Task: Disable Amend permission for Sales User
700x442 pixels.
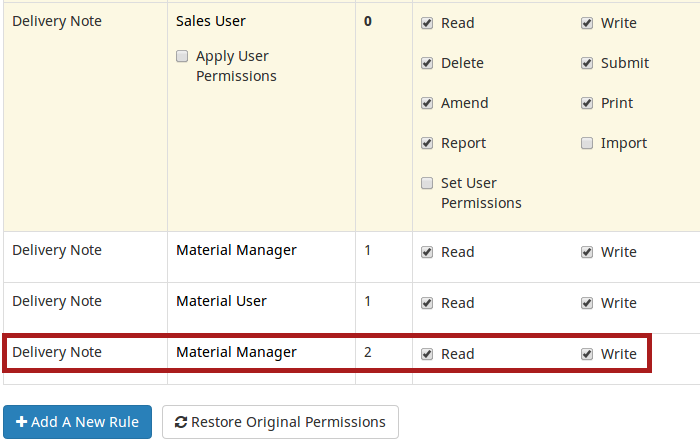Action: 427,103
